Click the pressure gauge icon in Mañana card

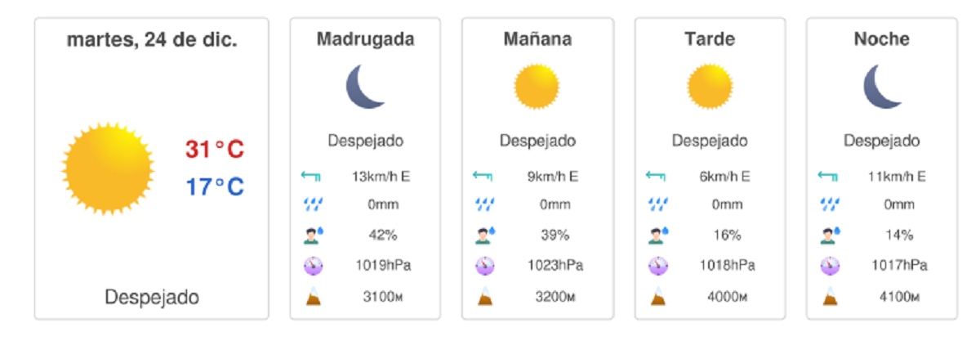point(485,266)
